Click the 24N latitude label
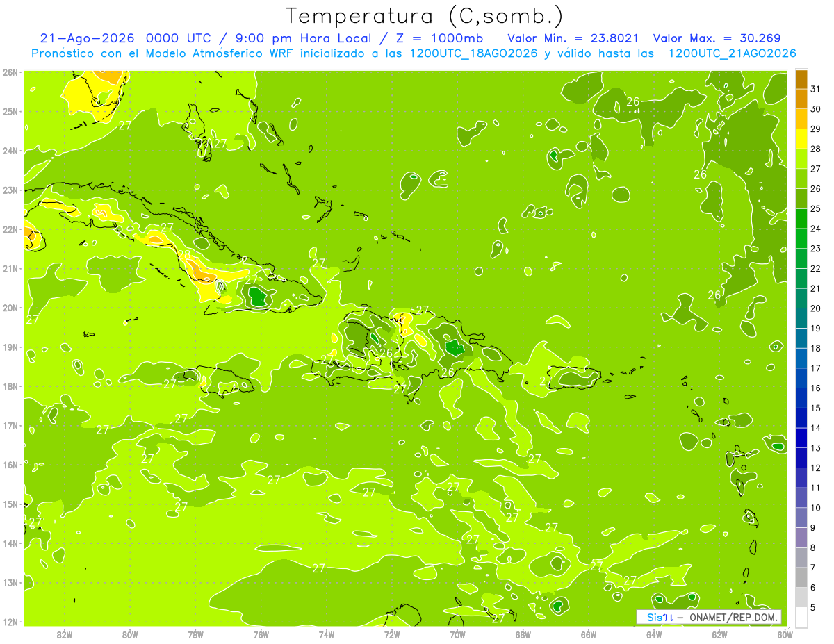This screenshot has height=644, width=834. point(10,151)
